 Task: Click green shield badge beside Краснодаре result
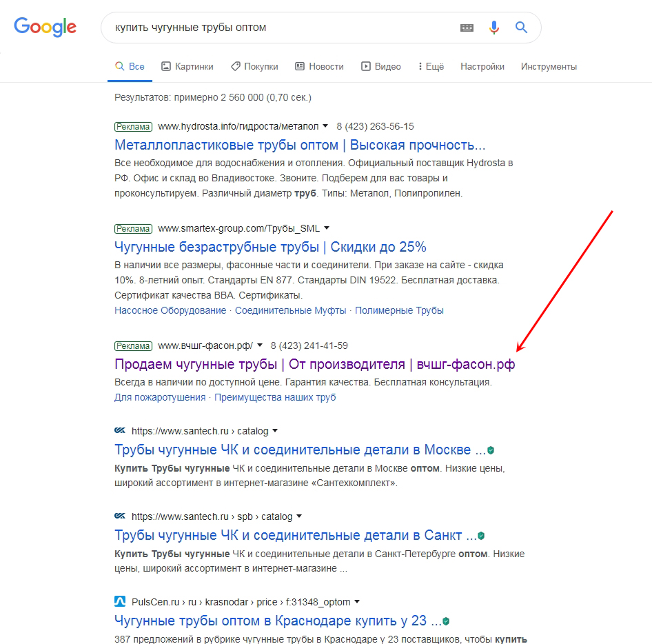tap(446, 621)
